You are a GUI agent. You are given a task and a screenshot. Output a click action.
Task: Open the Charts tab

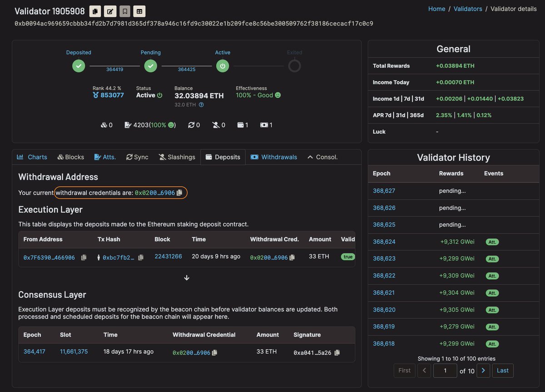32,157
